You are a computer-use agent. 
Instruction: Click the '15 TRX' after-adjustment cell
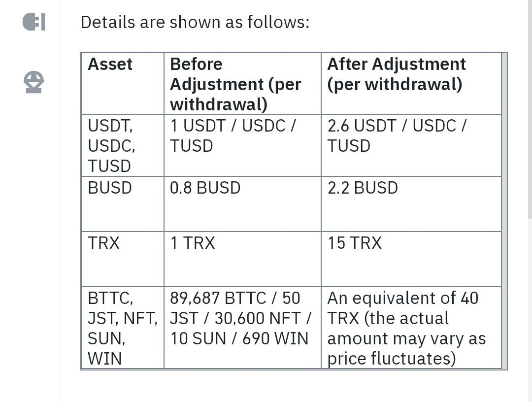pyautogui.click(x=411, y=259)
